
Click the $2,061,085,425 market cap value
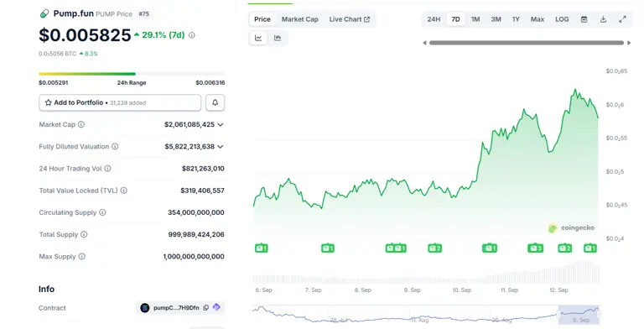[x=190, y=124]
